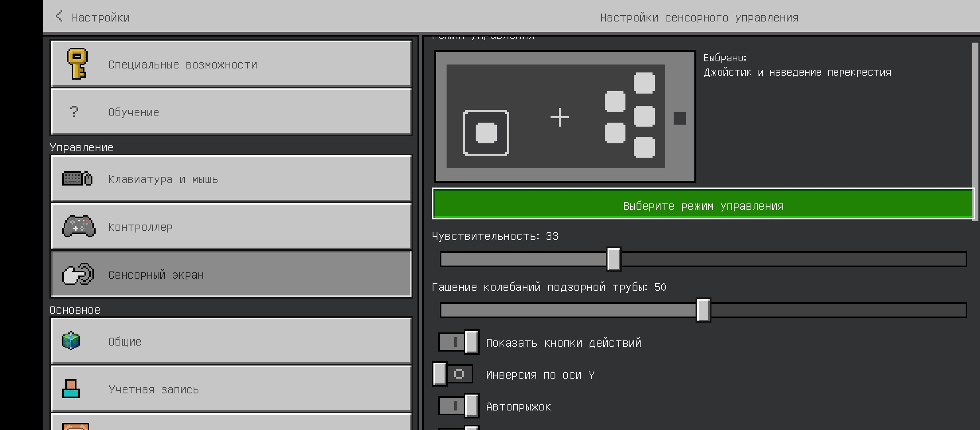Click the golden key accessibility icon
The height and width of the screenshot is (430, 980).
tap(77, 64)
